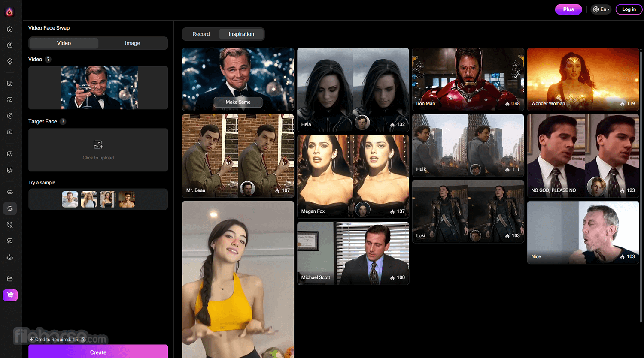Image resolution: width=644 pixels, height=358 pixels.
Task: Click the Create button
Action: [x=98, y=352]
